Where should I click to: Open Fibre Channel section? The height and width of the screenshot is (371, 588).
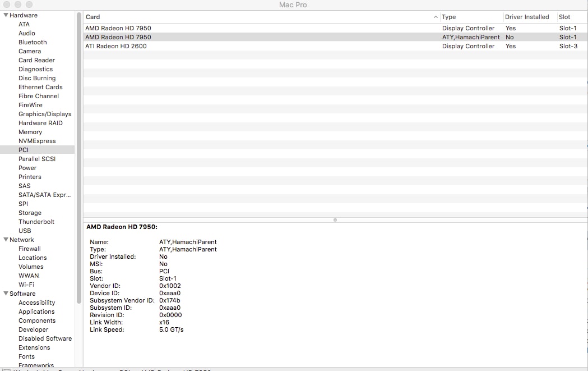[x=39, y=96]
